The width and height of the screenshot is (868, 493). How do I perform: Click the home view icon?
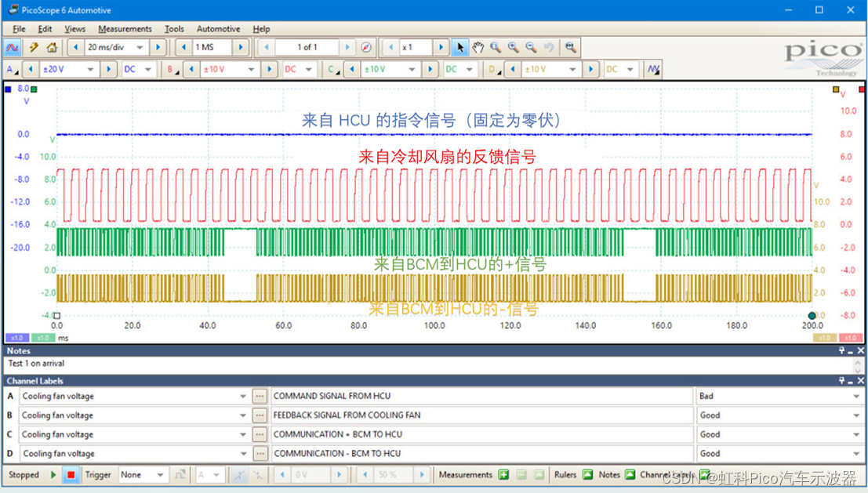click(x=52, y=48)
